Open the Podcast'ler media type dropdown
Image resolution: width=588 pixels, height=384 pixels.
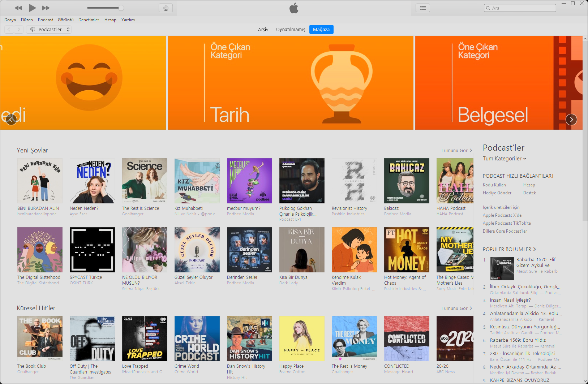click(49, 30)
